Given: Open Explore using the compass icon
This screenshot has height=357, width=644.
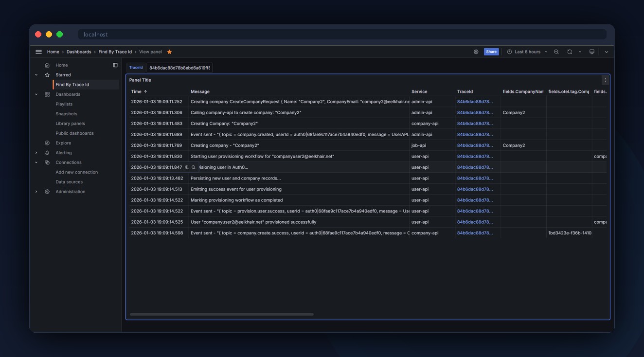Looking at the screenshot, I should coord(47,143).
